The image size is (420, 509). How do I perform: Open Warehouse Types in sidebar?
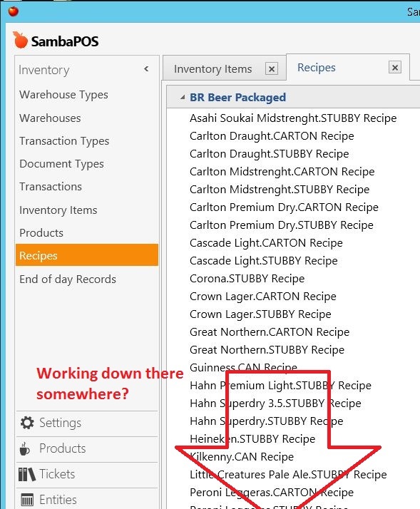[63, 95]
